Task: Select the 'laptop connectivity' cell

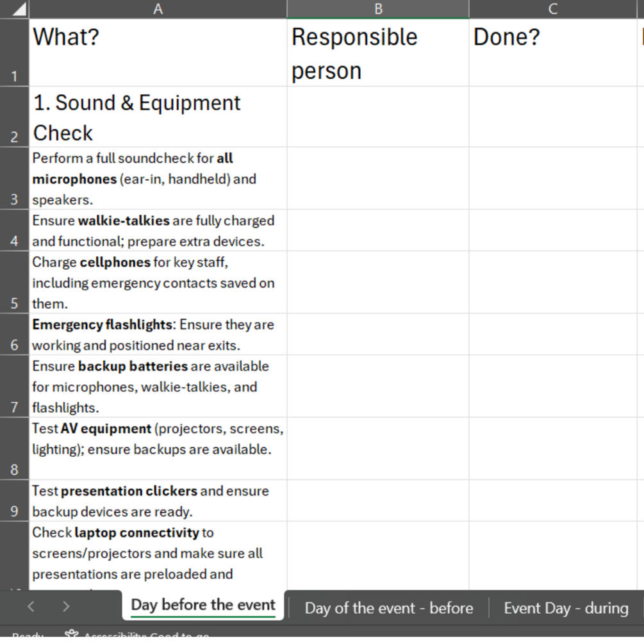Action: point(158,556)
